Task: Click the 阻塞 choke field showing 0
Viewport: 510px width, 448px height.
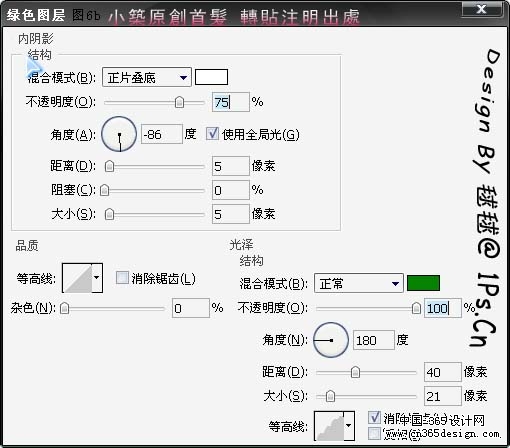Action: pos(230,190)
